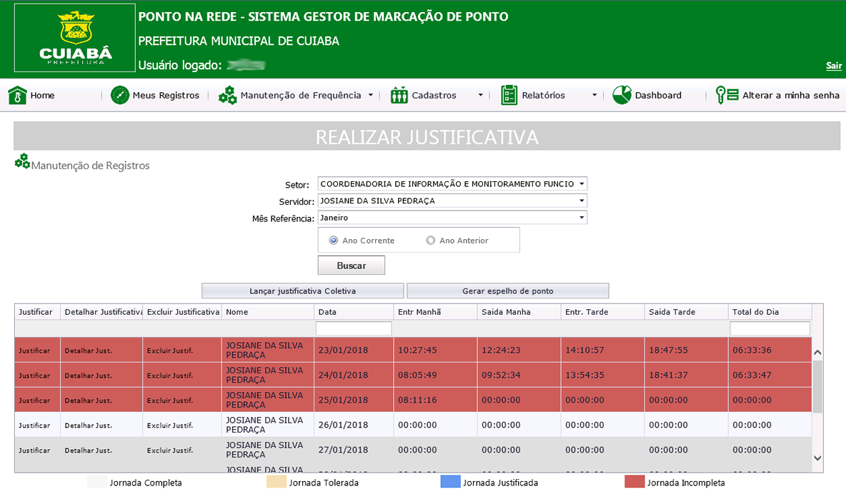Click the Data column filter field
This screenshot has width=846, height=504.
point(354,328)
